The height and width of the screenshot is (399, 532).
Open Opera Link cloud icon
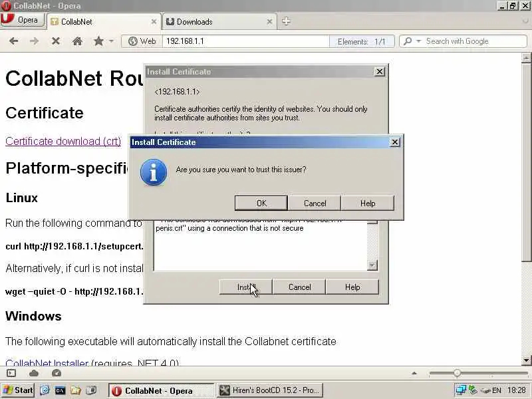[34, 373]
